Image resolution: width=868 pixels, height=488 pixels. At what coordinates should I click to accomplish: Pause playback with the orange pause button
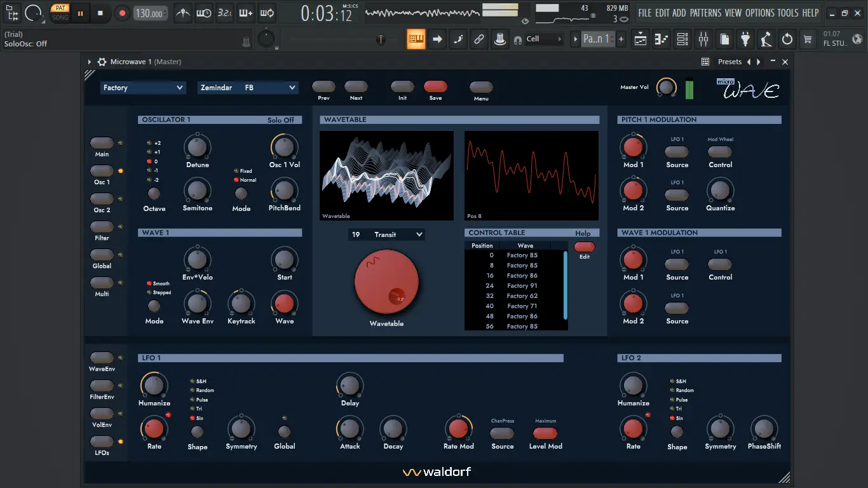[x=80, y=13]
